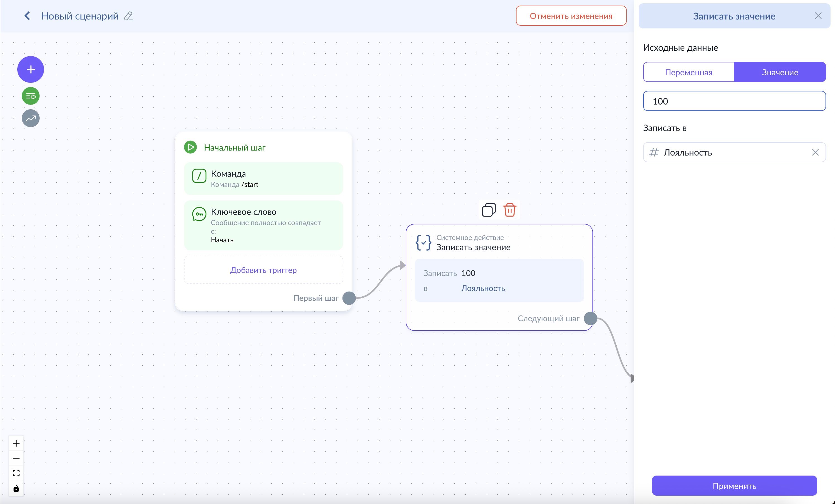Click 'Отменить изменения' button

(571, 16)
